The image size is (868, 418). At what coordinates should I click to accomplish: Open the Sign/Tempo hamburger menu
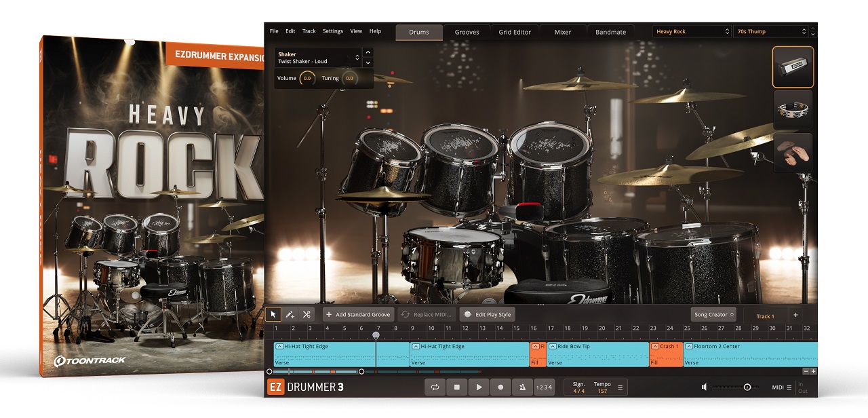tap(619, 387)
